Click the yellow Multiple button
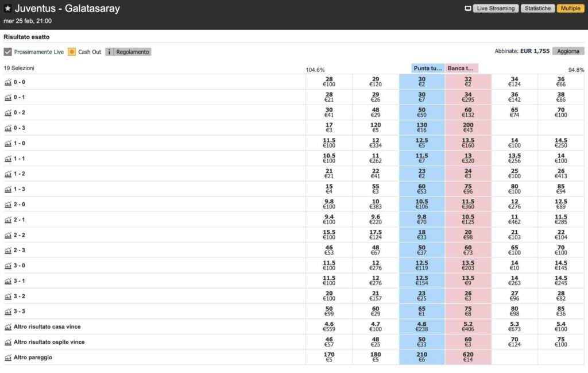 570,8
